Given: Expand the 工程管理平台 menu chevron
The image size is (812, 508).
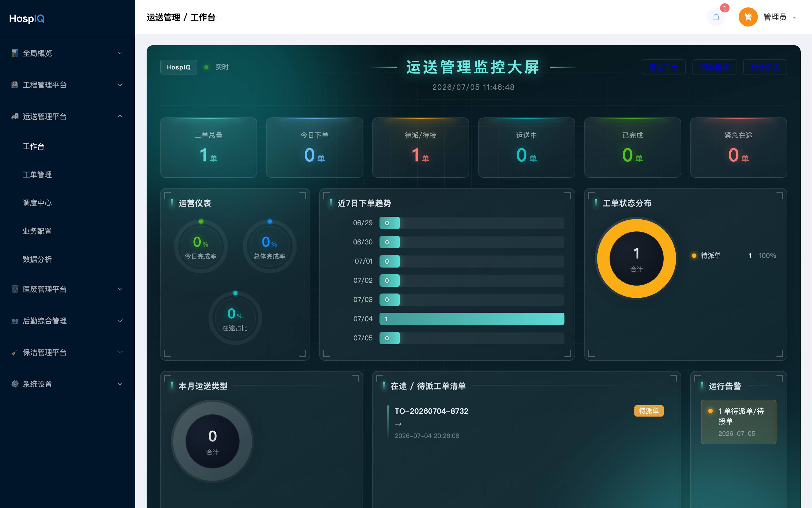Looking at the screenshot, I should (x=120, y=85).
